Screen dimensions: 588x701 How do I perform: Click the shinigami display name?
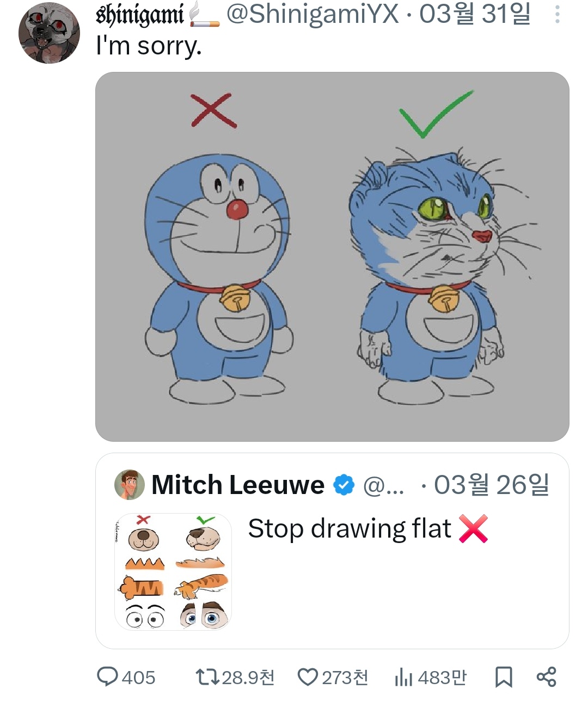(140, 15)
